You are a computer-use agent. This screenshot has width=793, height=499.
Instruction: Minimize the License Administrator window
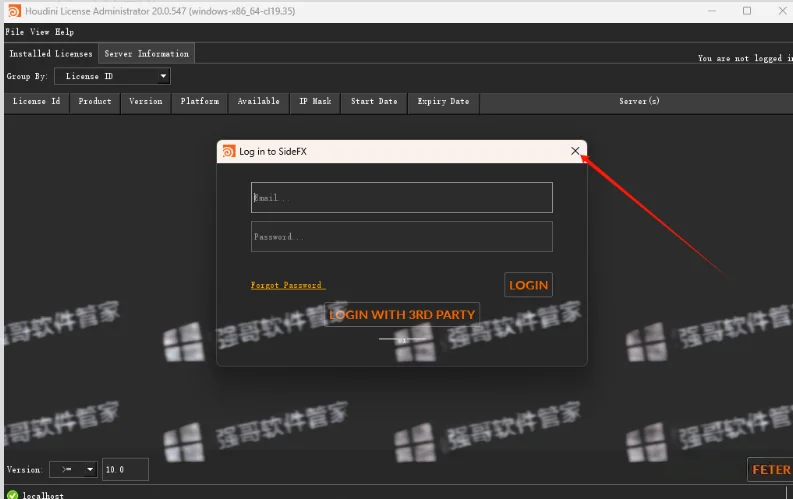tap(712, 11)
